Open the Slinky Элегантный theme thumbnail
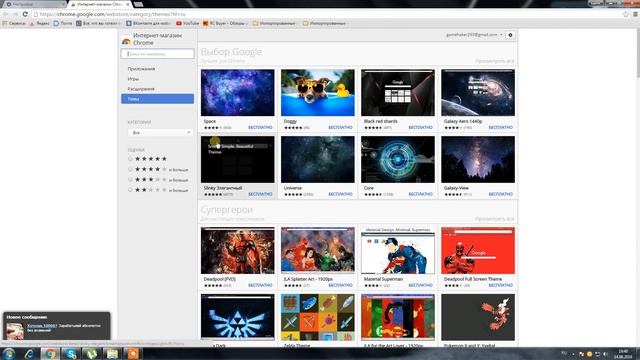 tap(238, 160)
